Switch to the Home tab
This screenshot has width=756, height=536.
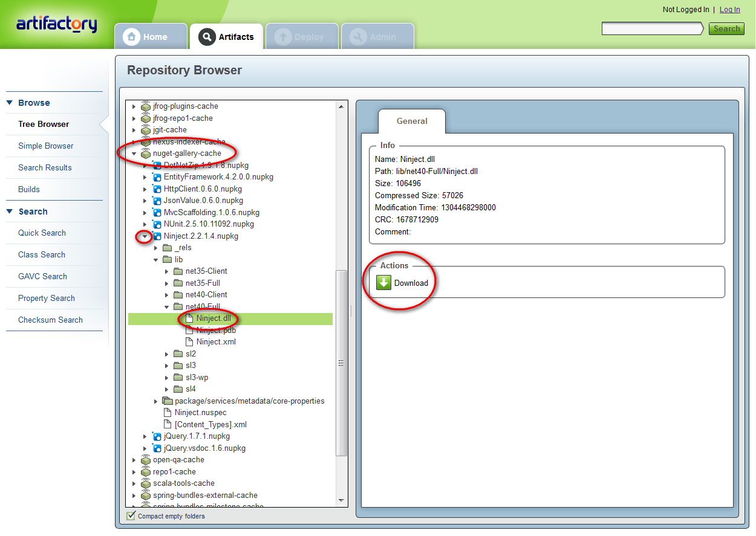pos(151,36)
